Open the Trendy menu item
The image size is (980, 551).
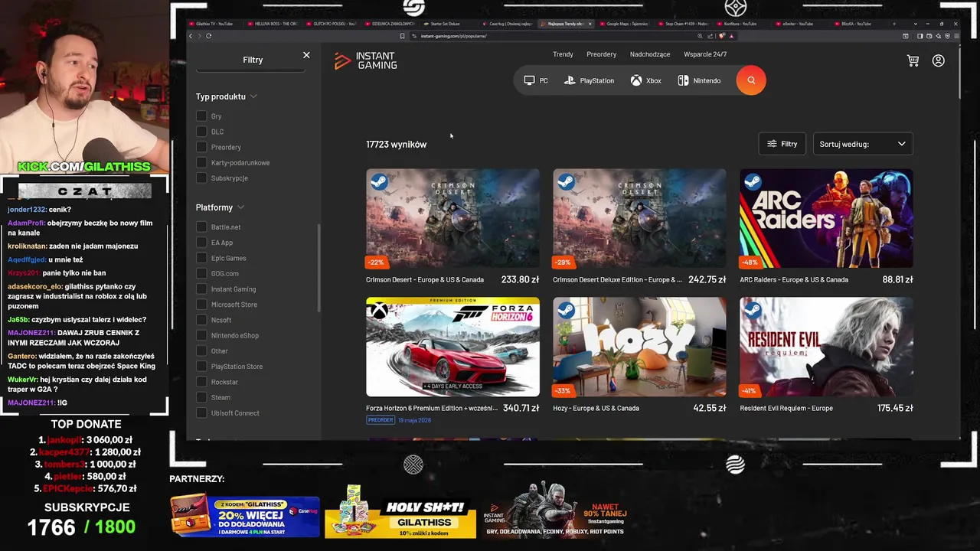point(563,54)
